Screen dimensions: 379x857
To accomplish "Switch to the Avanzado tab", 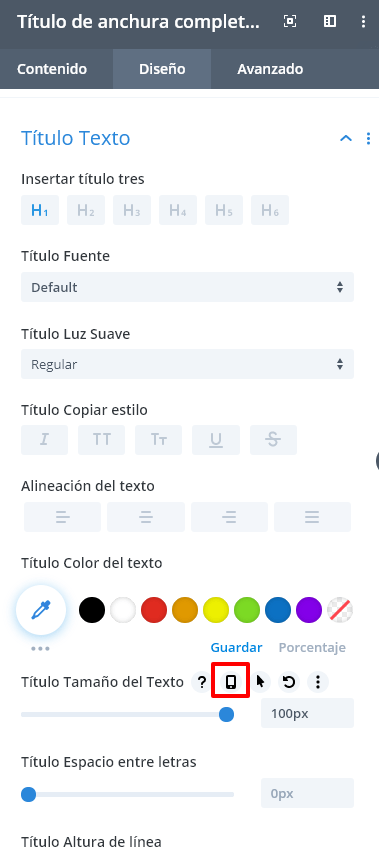I will (270, 69).
